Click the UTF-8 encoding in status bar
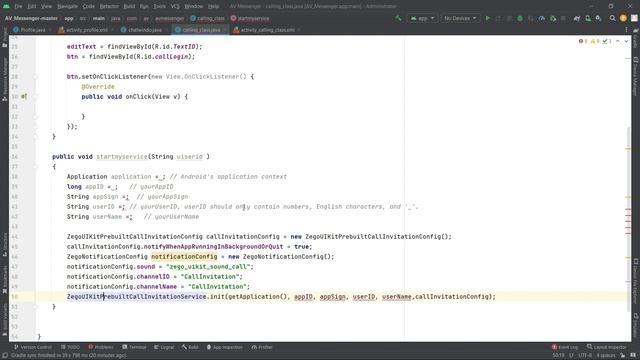 click(x=585, y=356)
